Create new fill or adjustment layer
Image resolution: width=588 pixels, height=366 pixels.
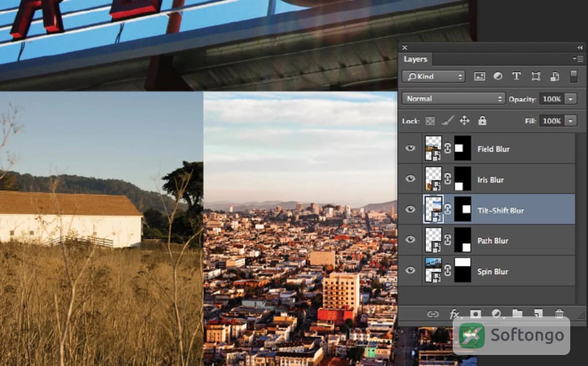(x=496, y=314)
